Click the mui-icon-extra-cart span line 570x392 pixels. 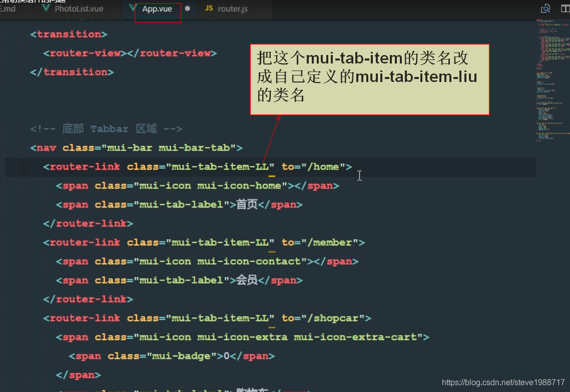[x=243, y=337]
